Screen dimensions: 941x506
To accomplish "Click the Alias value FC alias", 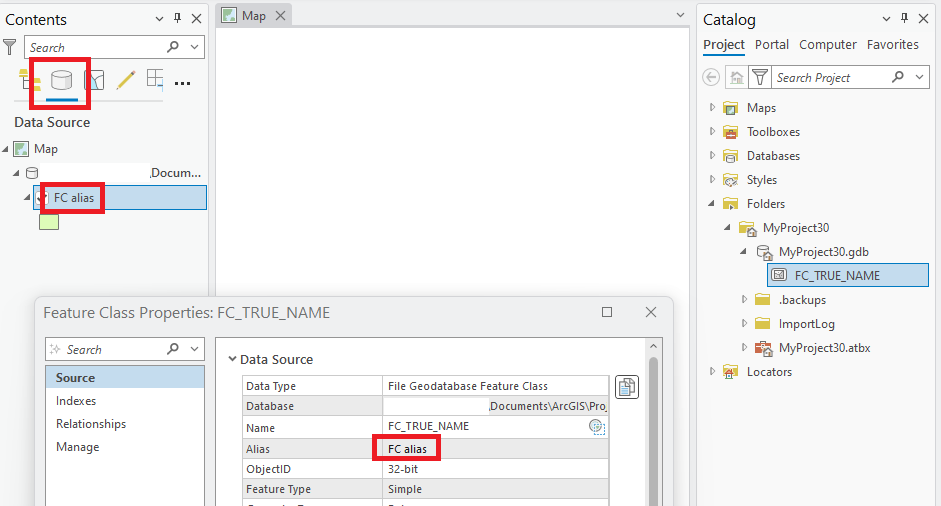I will [407, 449].
